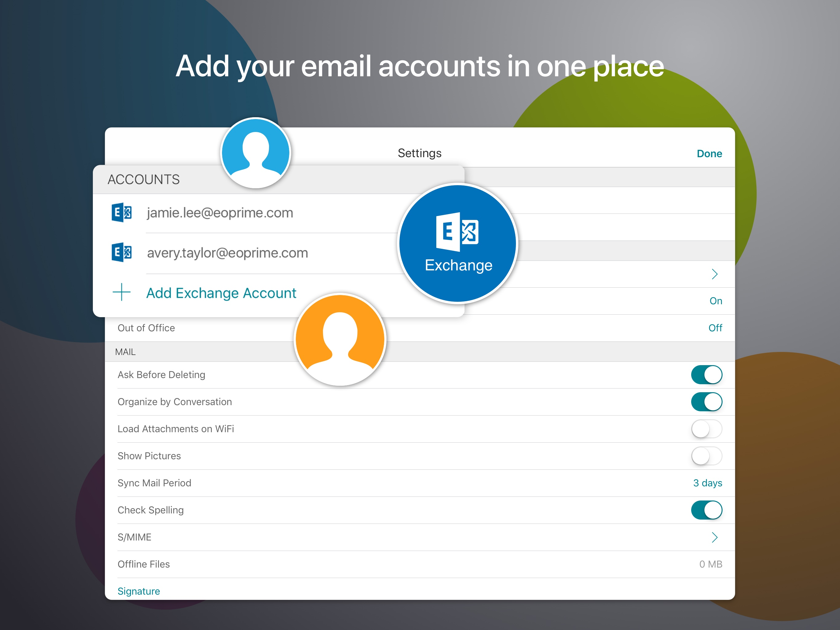Toggle the Check Spelling switch
This screenshot has width=840, height=630.
tap(706, 510)
